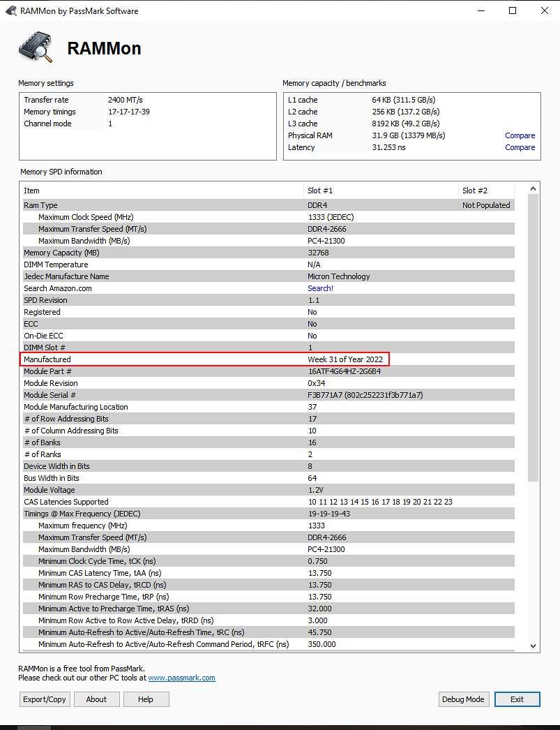
Task: Click part number 16ATF4G64HZ-2G6B4
Action: [345, 371]
